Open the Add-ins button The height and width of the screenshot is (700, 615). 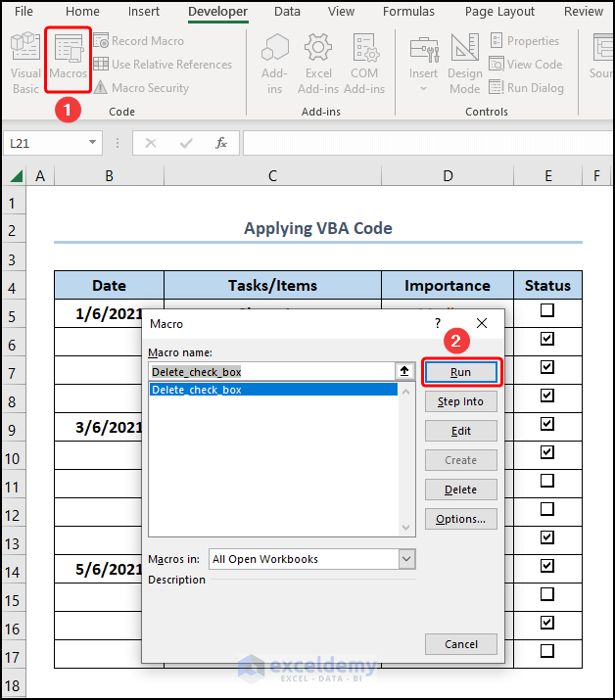[274, 64]
